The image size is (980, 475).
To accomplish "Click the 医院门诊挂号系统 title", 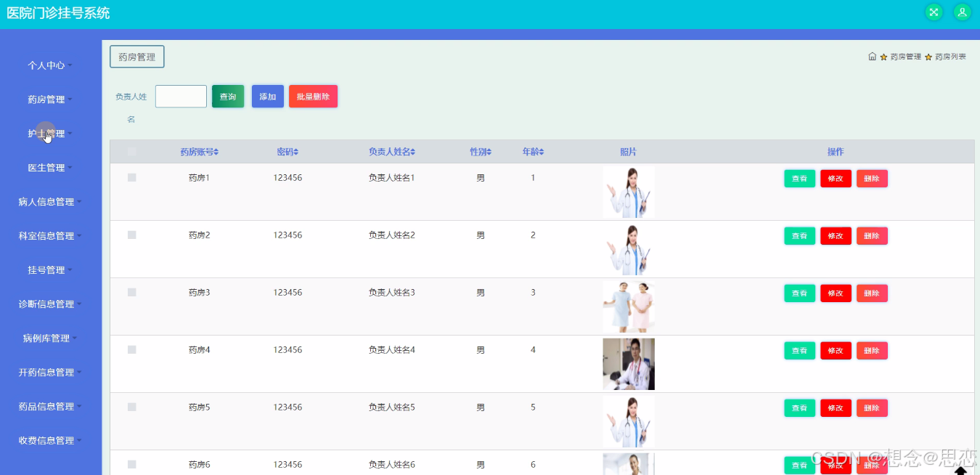I will coord(58,13).
